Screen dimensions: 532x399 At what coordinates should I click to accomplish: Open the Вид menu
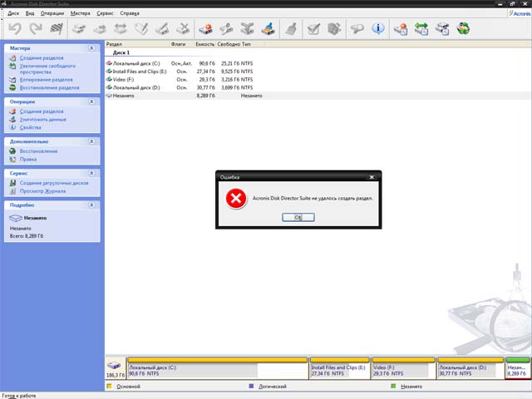pyautogui.click(x=30, y=13)
